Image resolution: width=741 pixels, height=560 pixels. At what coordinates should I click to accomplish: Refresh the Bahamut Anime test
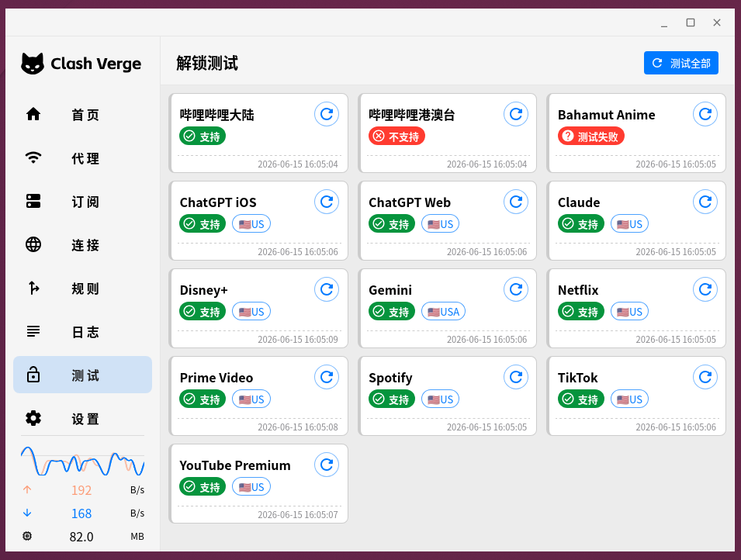705,114
